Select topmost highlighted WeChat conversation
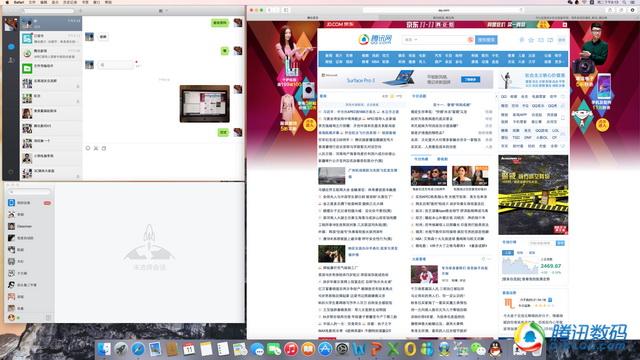 pyautogui.click(x=51, y=24)
